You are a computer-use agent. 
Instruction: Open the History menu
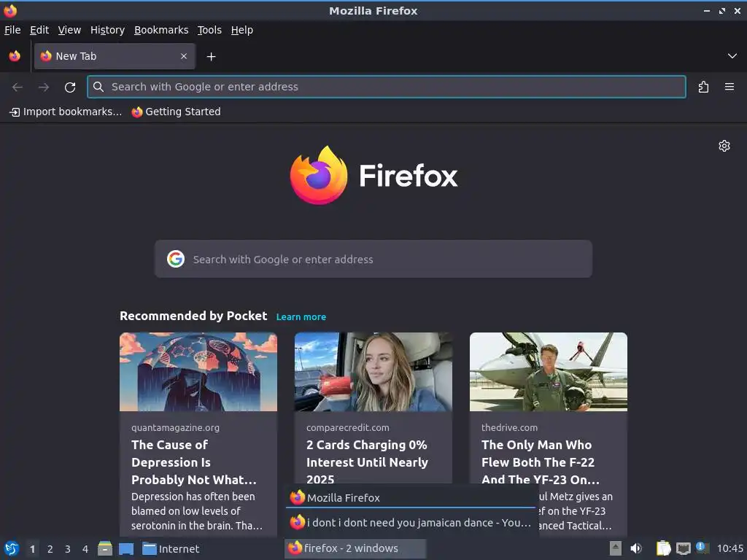tap(107, 30)
